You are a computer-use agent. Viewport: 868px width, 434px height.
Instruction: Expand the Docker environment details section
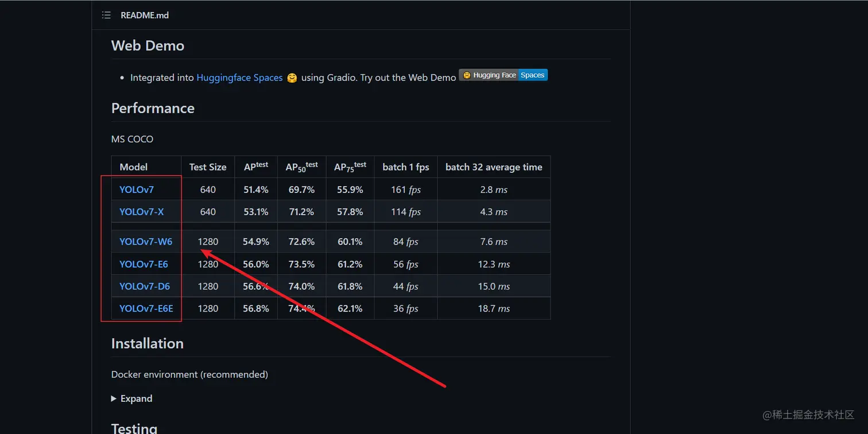131,398
